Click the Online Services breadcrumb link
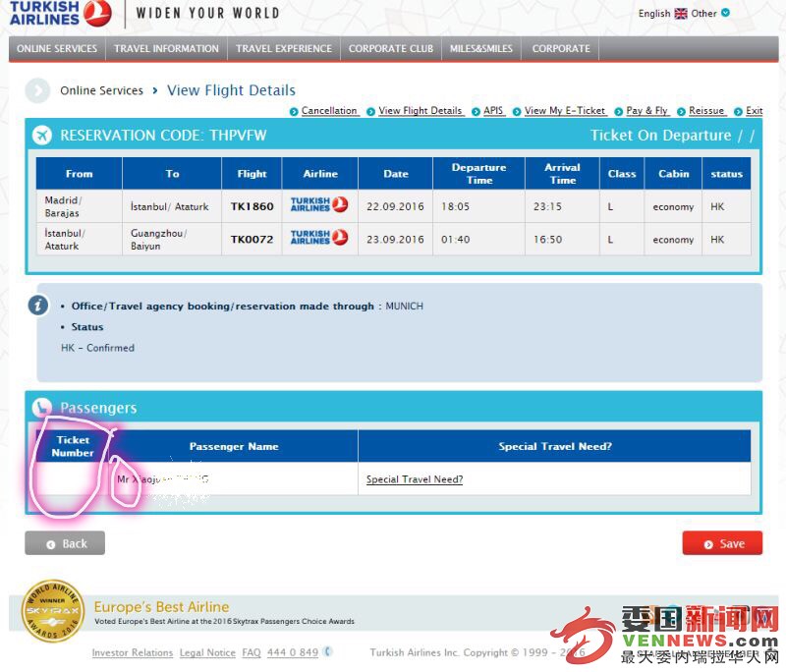 [x=102, y=90]
